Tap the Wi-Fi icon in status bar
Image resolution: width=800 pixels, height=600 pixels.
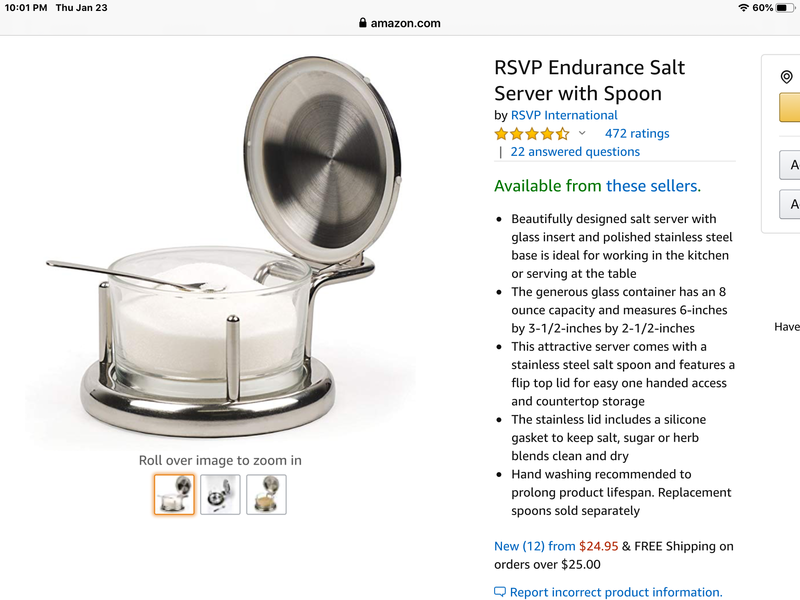pos(744,8)
